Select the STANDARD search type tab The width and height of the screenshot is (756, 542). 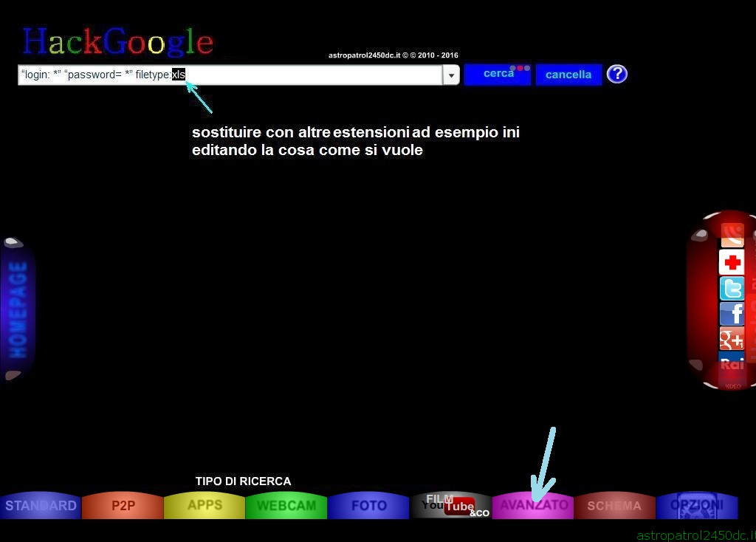[41, 505]
